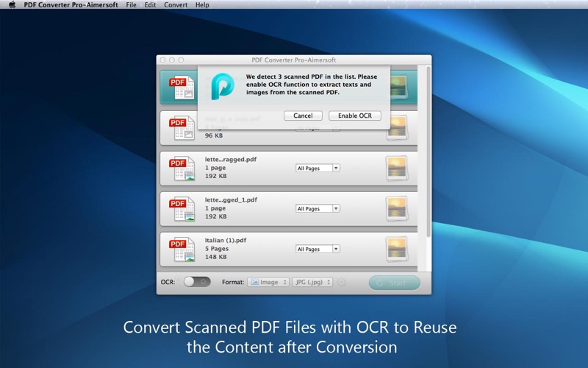Open the PDF Converter Pro-Aimersoft app menu
The width and height of the screenshot is (588, 368).
tap(71, 5)
